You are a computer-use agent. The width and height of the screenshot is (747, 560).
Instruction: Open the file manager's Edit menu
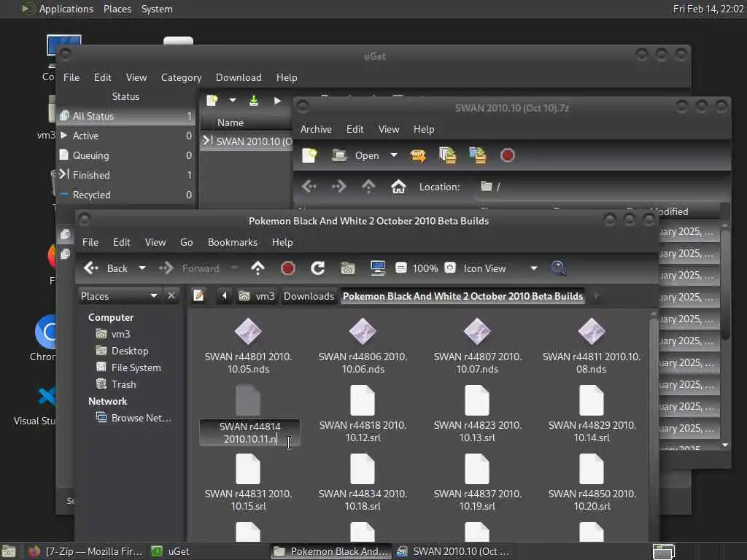122,242
